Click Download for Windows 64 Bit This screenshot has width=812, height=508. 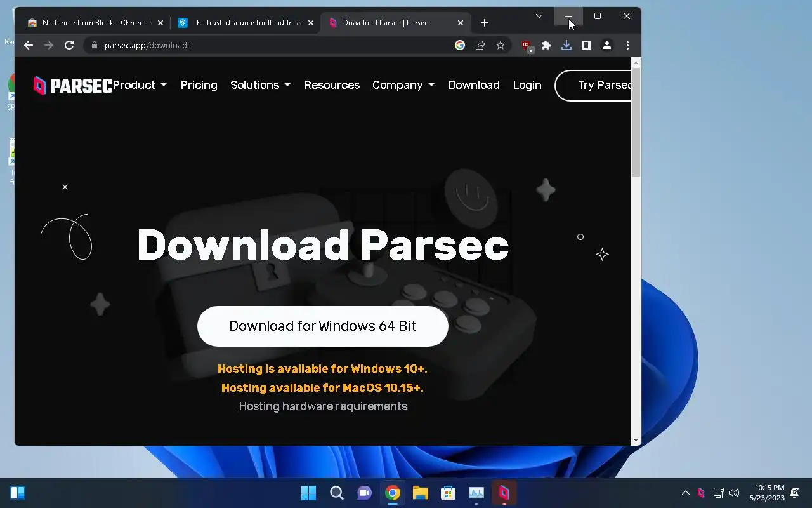(323, 326)
